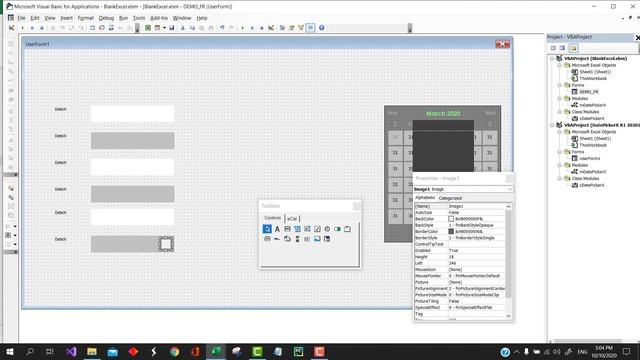
Task: Collapse Forms folder above UserForm1
Action: click(560, 151)
